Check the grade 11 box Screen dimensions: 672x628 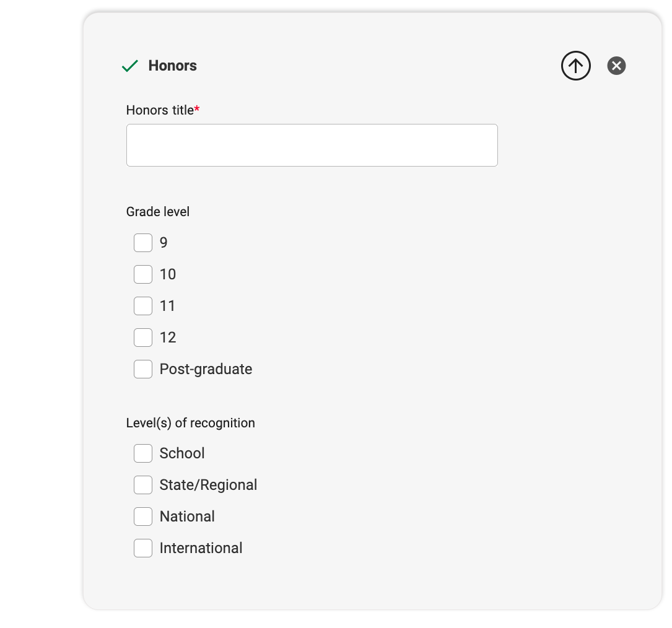(x=143, y=306)
